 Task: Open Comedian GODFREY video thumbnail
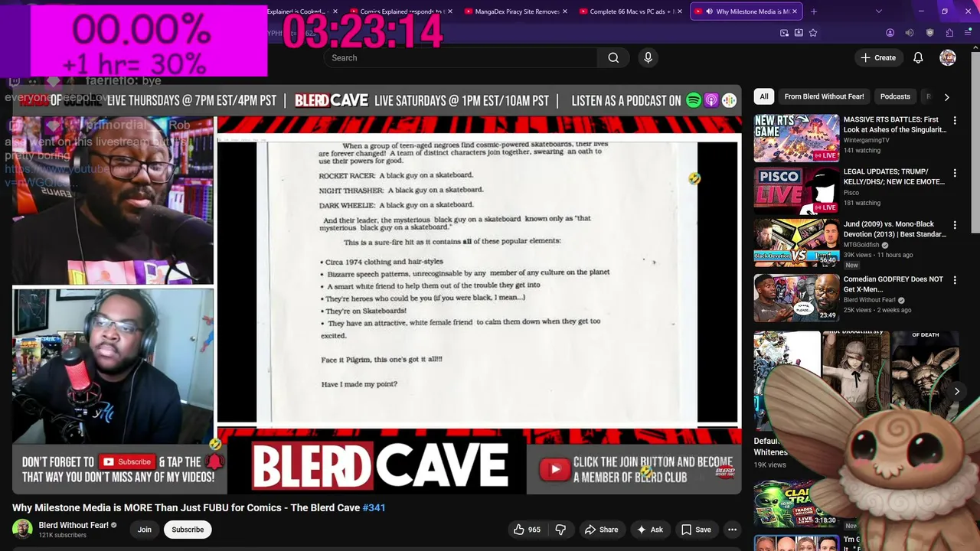[x=796, y=298]
